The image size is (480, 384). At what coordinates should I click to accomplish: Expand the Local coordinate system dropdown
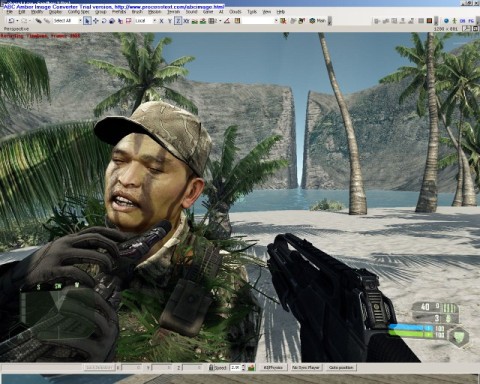tap(145, 21)
